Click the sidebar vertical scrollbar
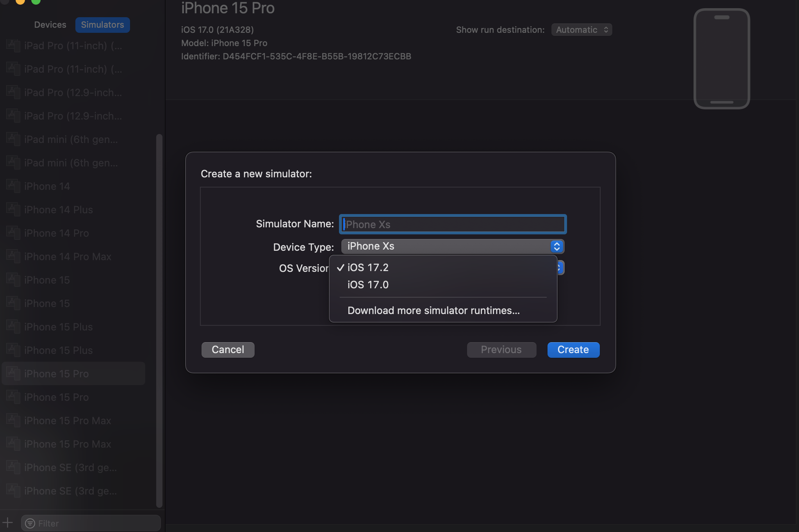The width and height of the screenshot is (799, 532). [x=159, y=320]
